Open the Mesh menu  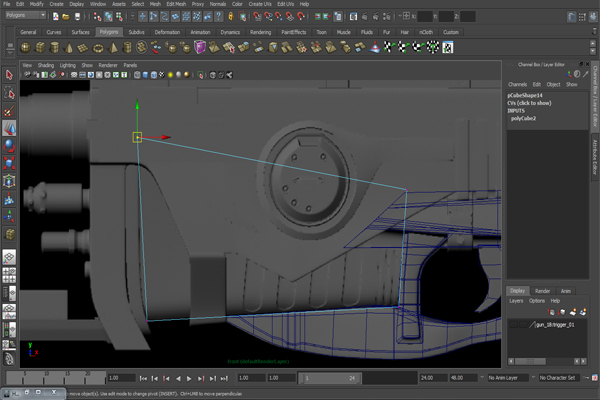155,4
